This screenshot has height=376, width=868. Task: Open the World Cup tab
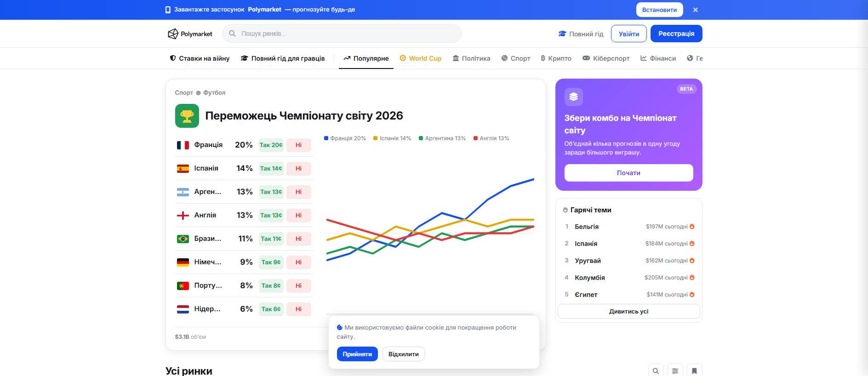click(421, 58)
